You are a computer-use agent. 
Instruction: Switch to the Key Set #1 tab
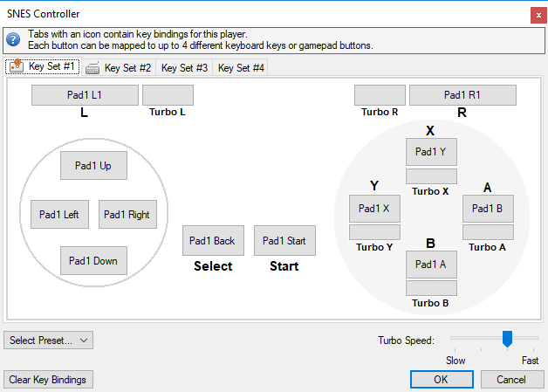[x=43, y=66]
